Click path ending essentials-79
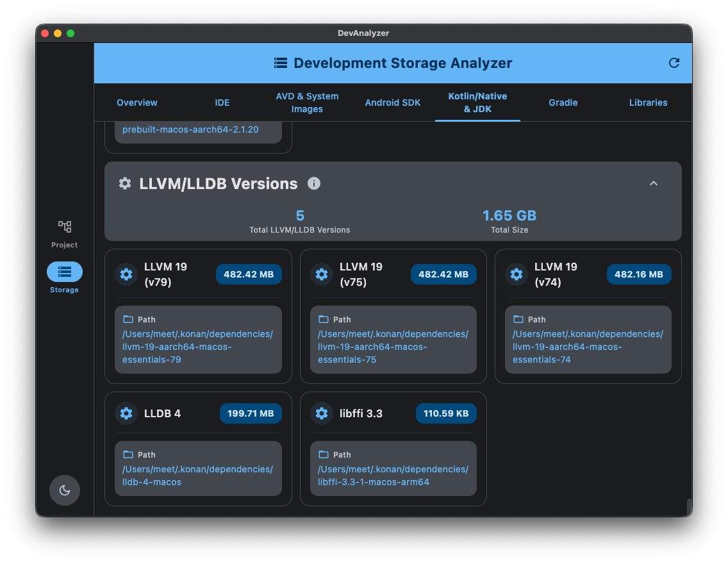This screenshot has height=564, width=728. tap(198, 347)
